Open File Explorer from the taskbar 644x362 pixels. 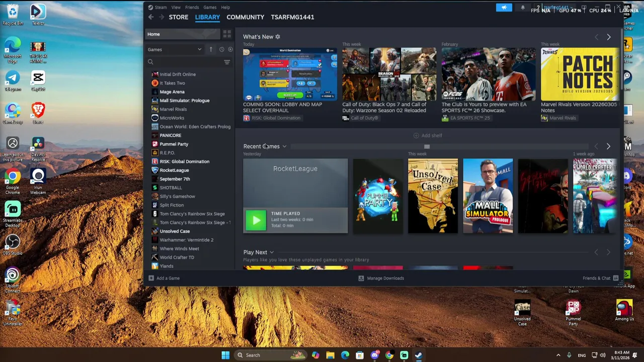click(330, 355)
